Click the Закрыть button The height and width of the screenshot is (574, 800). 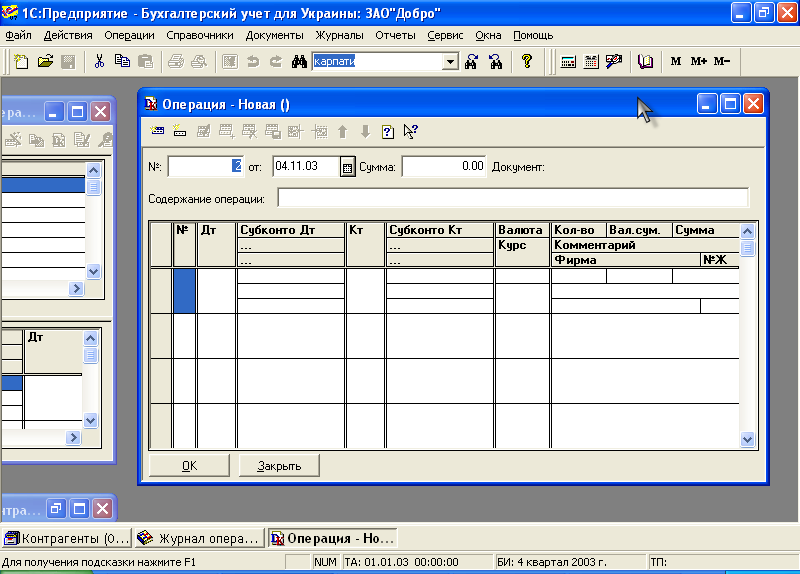[279, 466]
